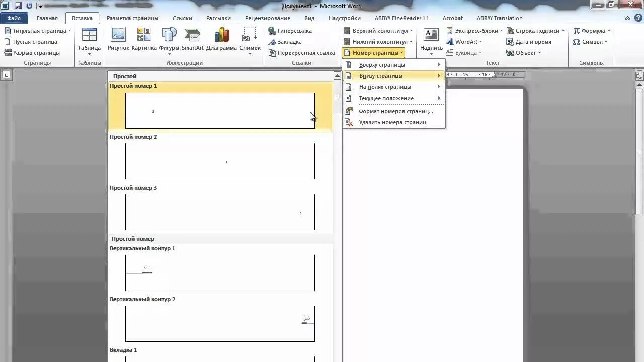Switch to the Ссылки tab
Image resolution: width=644 pixels, height=362 pixels.
182,18
